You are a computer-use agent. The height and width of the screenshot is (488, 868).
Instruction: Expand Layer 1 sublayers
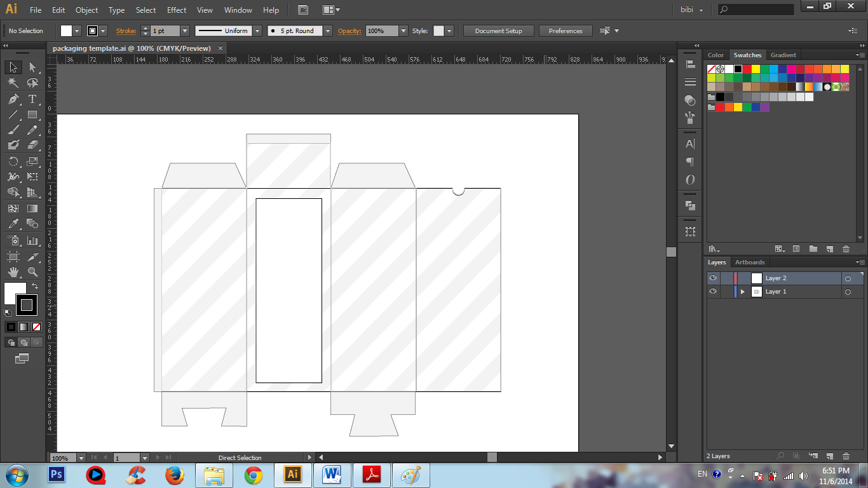[x=742, y=292]
